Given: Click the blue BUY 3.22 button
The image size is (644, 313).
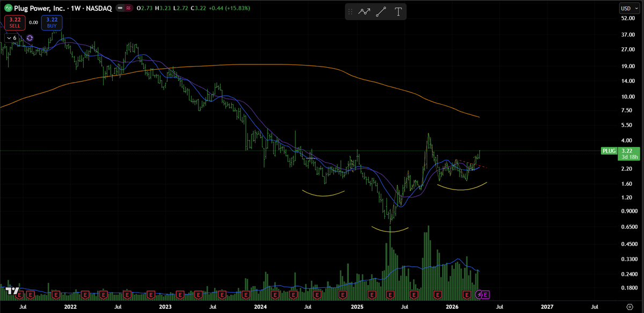Looking at the screenshot, I should pyautogui.click(x=52, y=23).
